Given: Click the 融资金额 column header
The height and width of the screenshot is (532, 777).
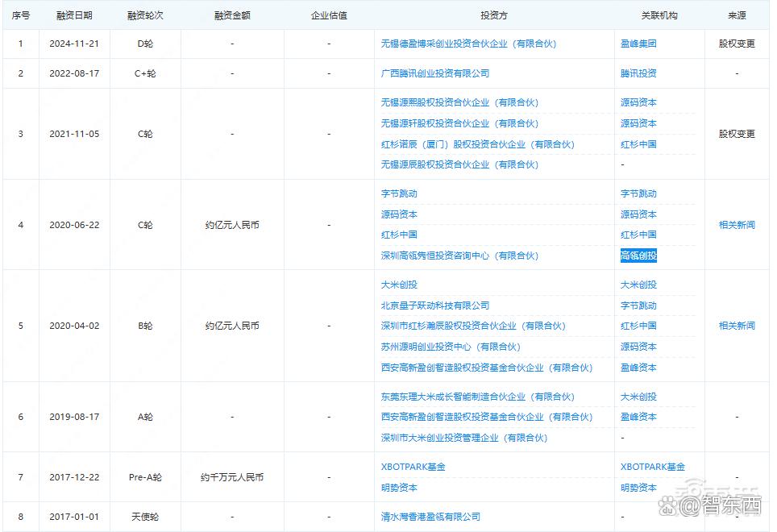Looking at the screenshot, I should click(x=232, y=15).
